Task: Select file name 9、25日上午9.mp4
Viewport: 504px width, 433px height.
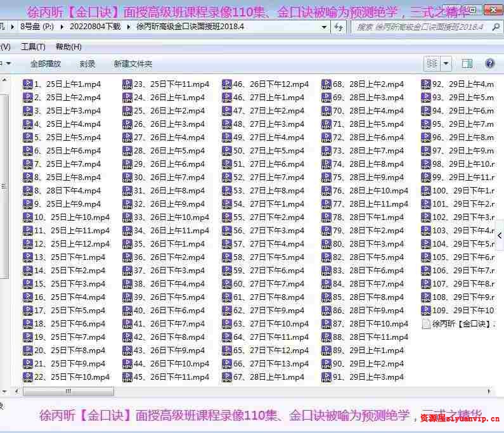Action: pyautogui.click(x=67, y=204)
